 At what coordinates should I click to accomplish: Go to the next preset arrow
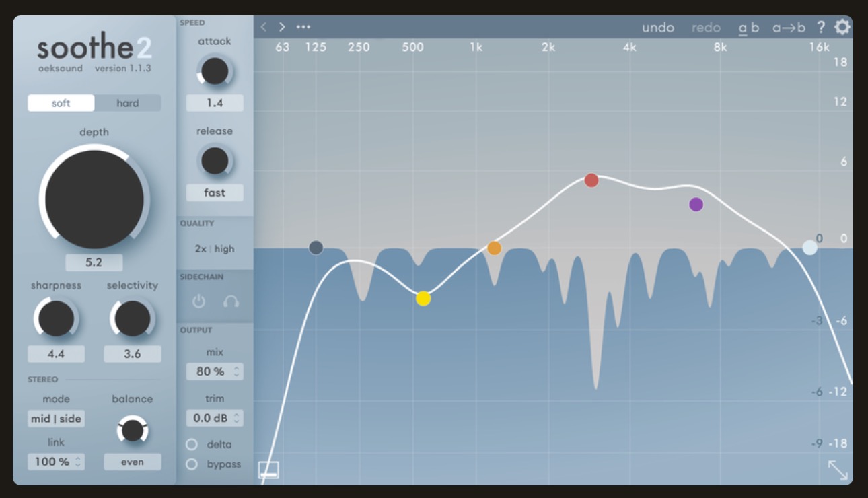[283, 27]
